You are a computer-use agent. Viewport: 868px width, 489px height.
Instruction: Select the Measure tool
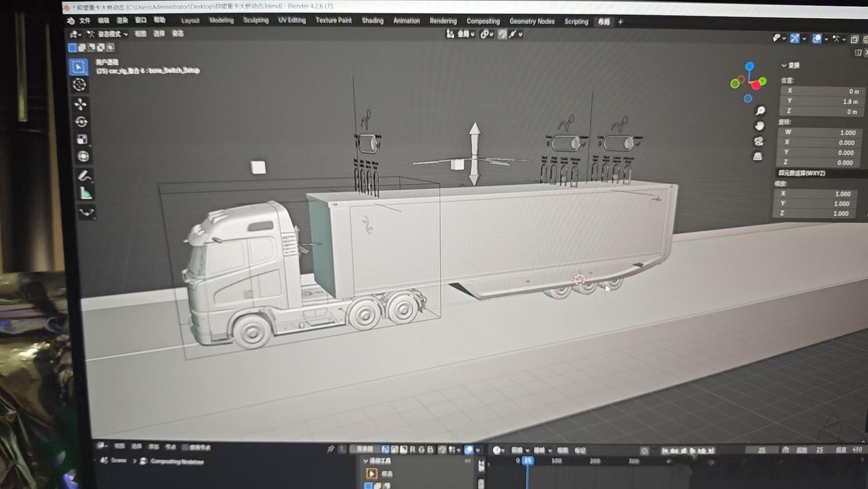click(x=85, y=193)
